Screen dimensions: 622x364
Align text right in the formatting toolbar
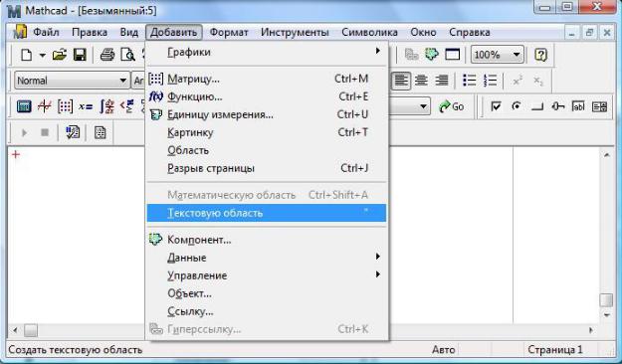coord(442,81)
